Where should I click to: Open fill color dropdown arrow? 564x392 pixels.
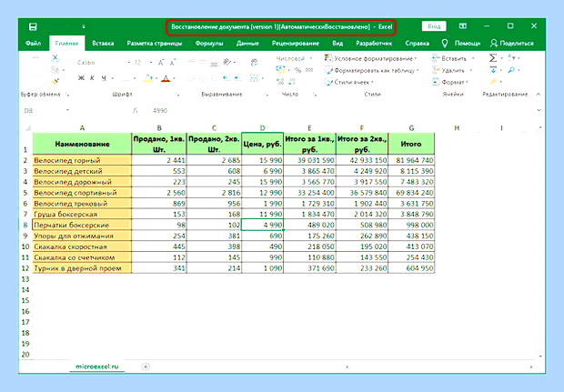point(156,78)
